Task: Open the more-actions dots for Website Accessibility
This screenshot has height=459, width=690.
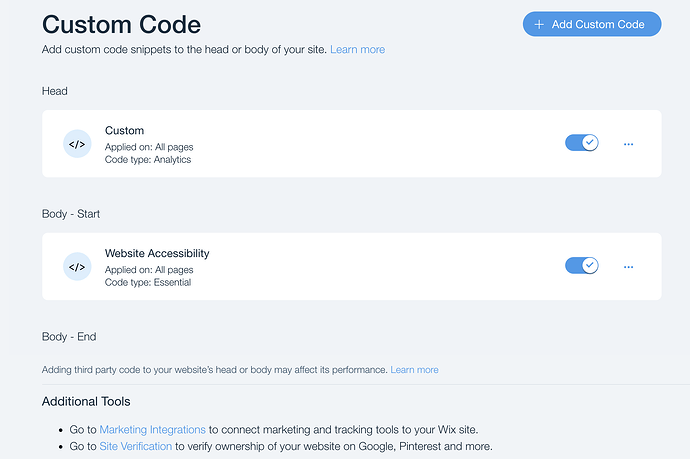Action: click(628, 267)
